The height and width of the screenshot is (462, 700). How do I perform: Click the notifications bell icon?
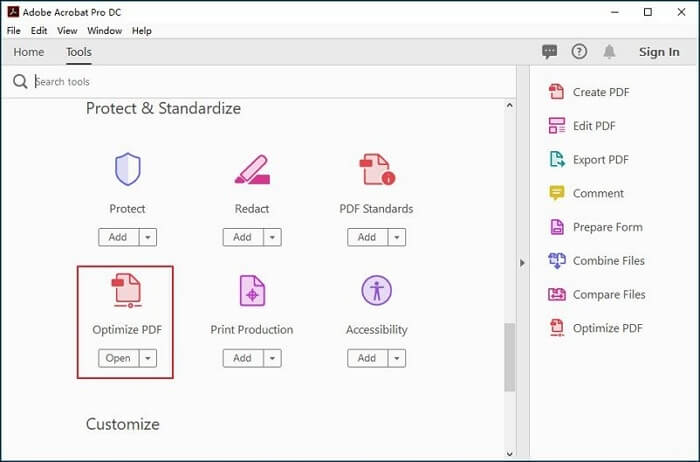pyautogui.click(x=609, y=52)
